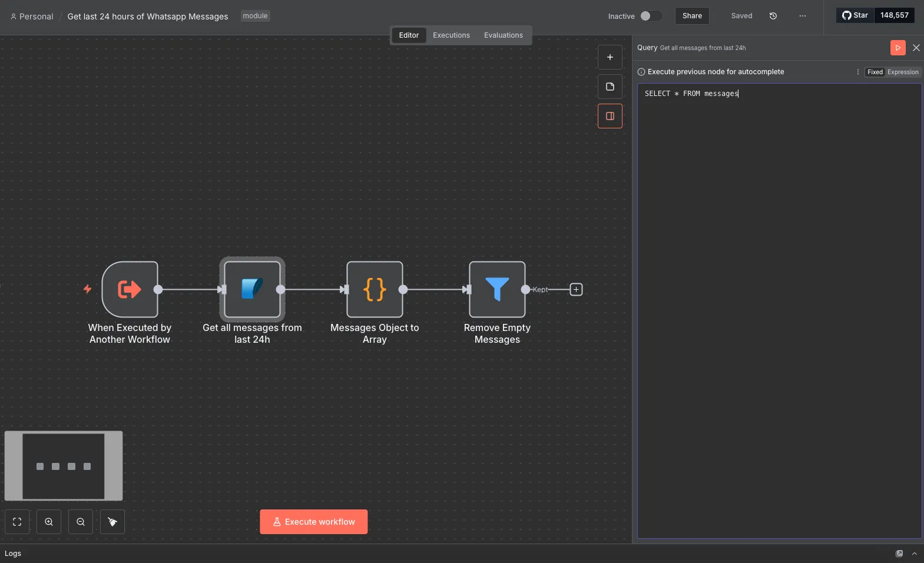Zoom out of the canvas
The image size is (924, 563).
pos(81,522)
